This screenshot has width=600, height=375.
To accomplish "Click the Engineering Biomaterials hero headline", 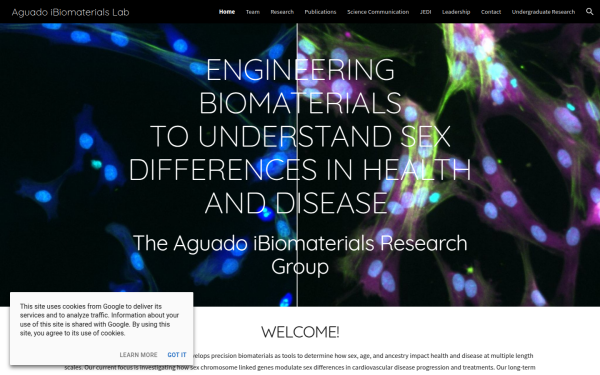I will click(x=300, y=136).
